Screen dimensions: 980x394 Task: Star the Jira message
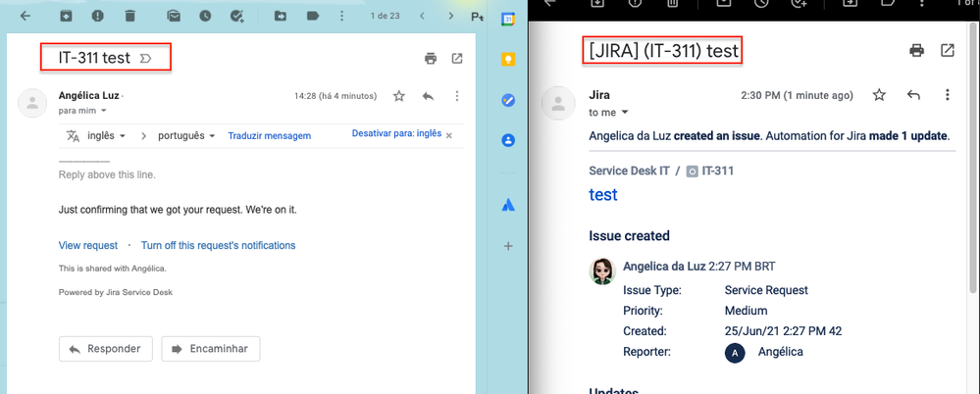point(879,95)
